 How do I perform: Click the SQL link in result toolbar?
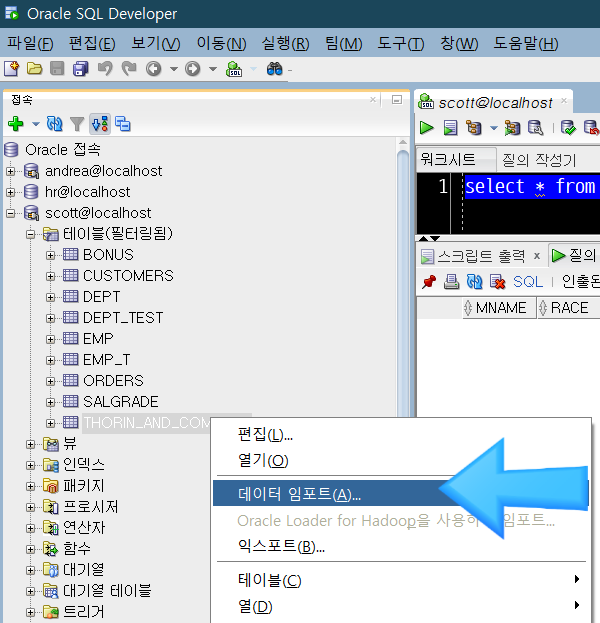528,282
